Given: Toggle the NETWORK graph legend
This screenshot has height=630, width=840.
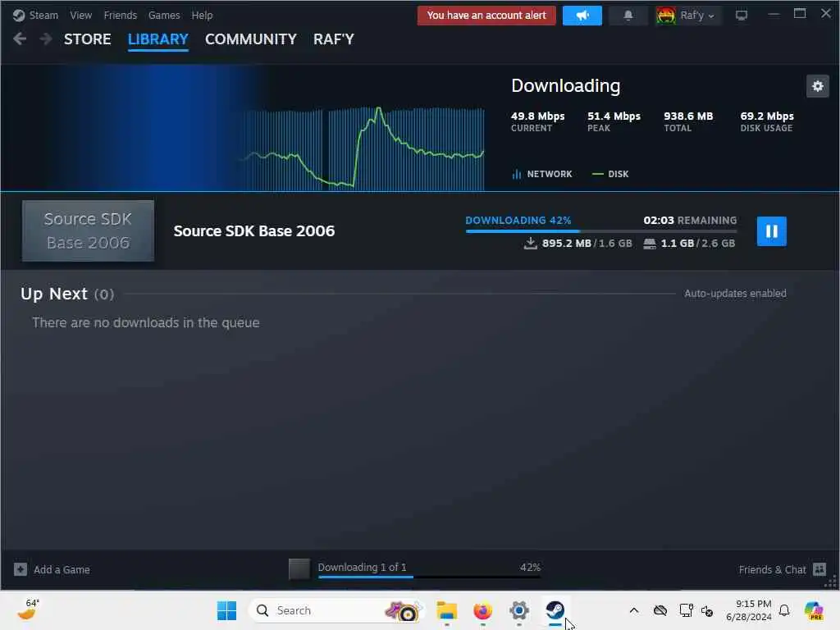Looking at the screenshot, I should tap(542, 174).
